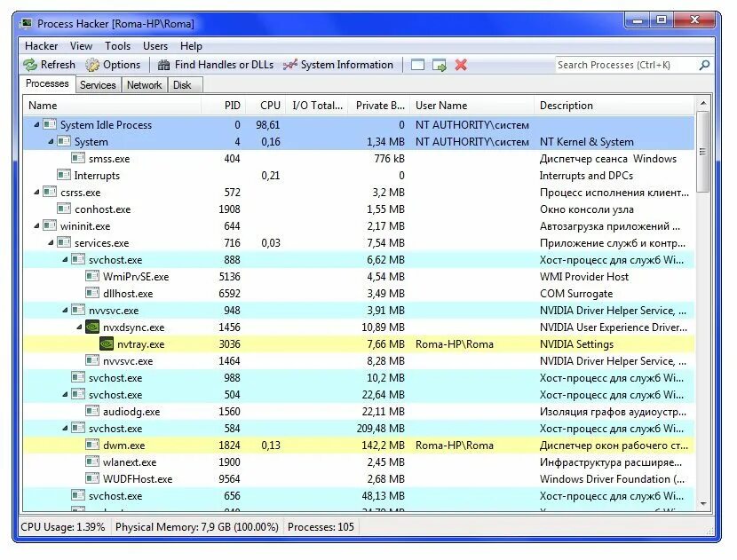Click CPU Usage in status bar

[x=62, y=526]
